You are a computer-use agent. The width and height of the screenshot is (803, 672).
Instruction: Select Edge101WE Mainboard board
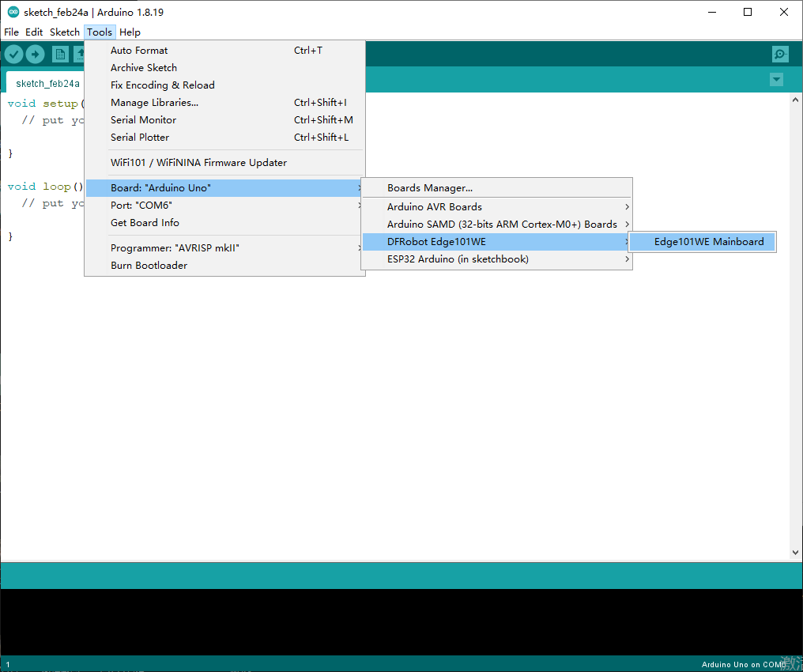click(702, 242)
